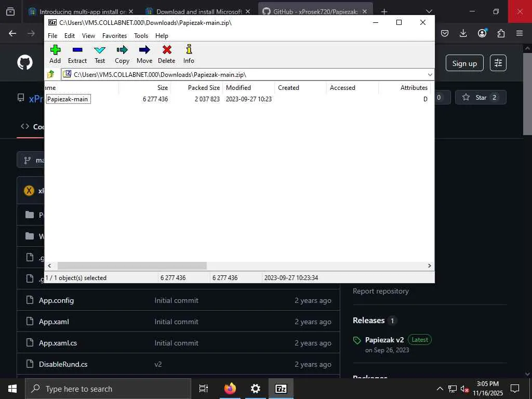
Task: Open Task View on taskbar
Action: (204, 389)
